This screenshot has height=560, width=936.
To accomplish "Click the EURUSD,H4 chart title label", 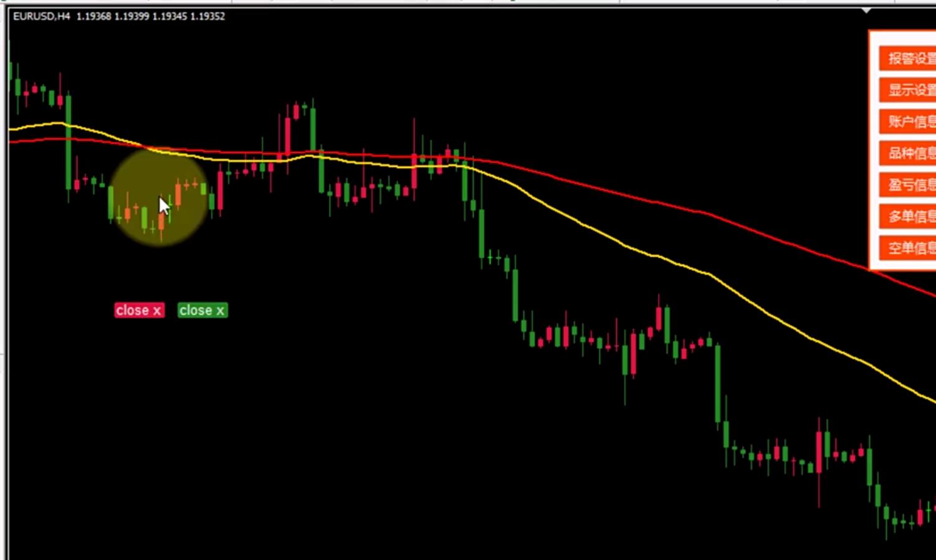I will pos(41,16).
